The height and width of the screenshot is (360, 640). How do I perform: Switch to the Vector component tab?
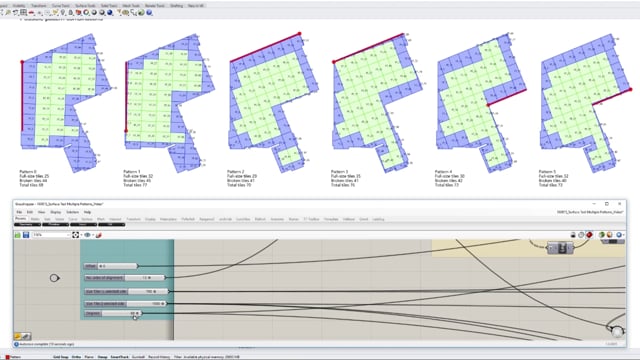pyautogui.click(x=60, y=219)
